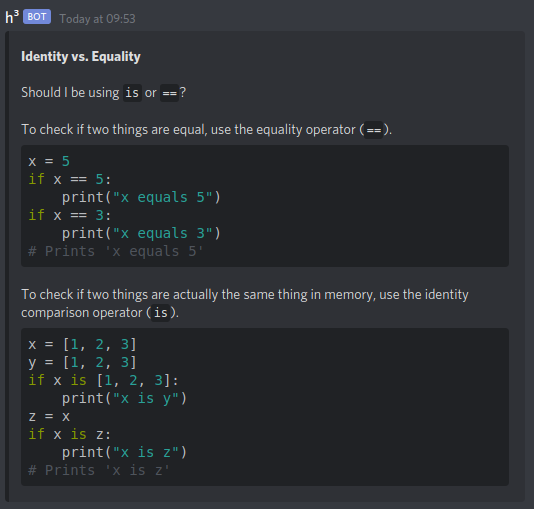Image resolution: width=534 pixels, height=509 pixels.
Task: Click the 'Identity vs. Equality' embed title
Action: pyautogui.click(x=81, y=57)
